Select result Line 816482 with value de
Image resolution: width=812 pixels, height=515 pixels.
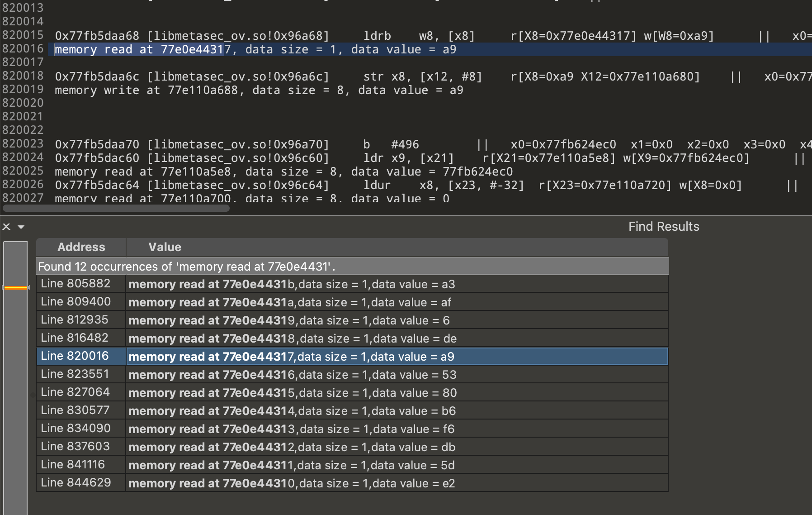tap(292, 339)
